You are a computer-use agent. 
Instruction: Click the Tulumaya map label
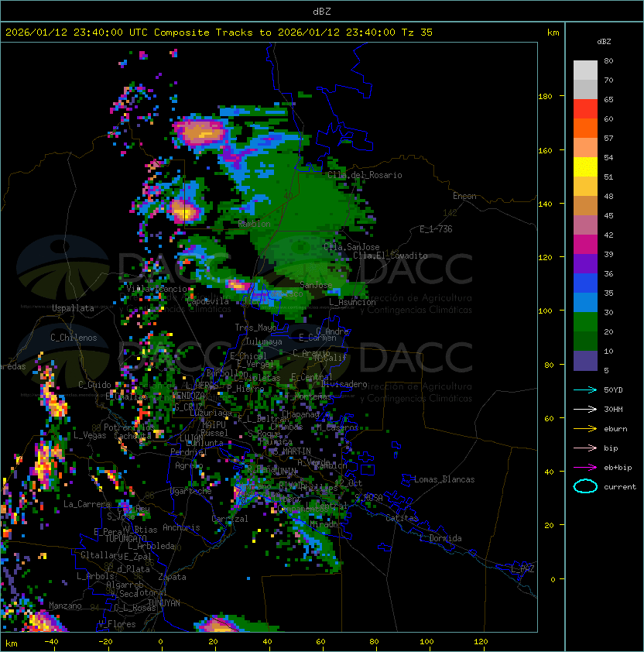[264, 341]
